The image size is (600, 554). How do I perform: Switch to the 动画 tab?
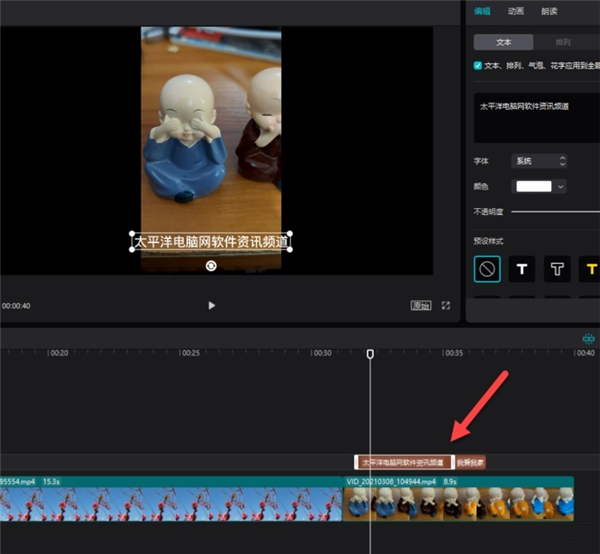coord(516,12)
